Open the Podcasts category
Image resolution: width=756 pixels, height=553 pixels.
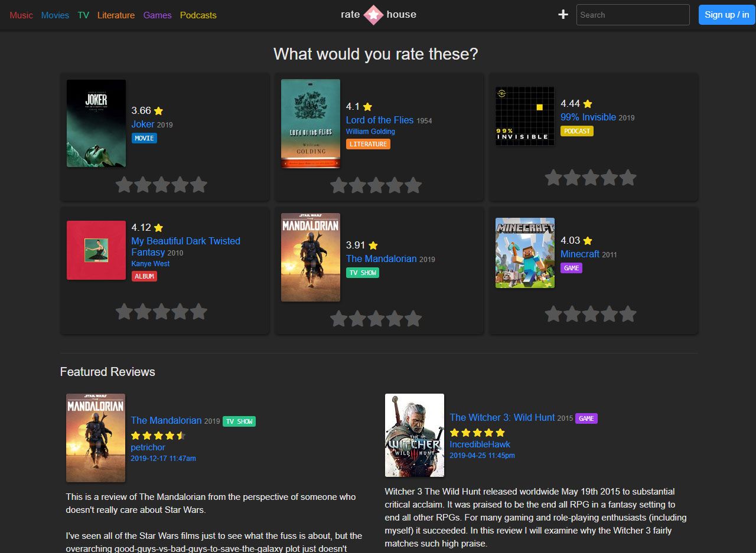198,15
